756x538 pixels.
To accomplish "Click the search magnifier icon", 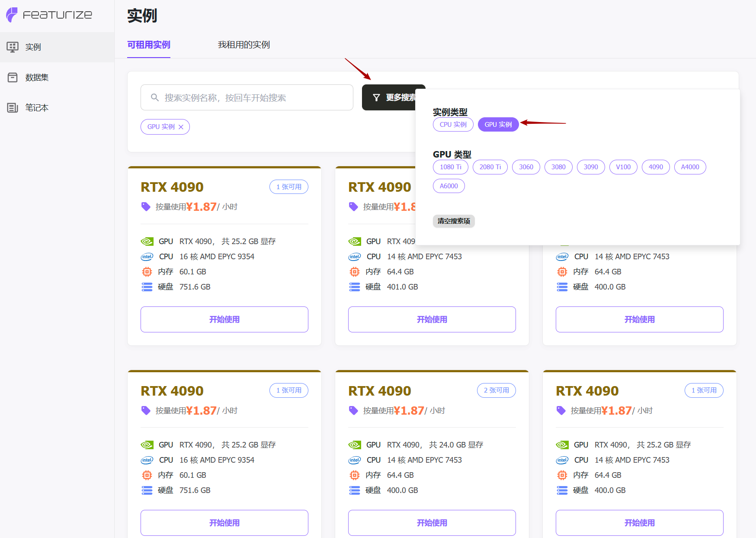I will coord(154,98).
